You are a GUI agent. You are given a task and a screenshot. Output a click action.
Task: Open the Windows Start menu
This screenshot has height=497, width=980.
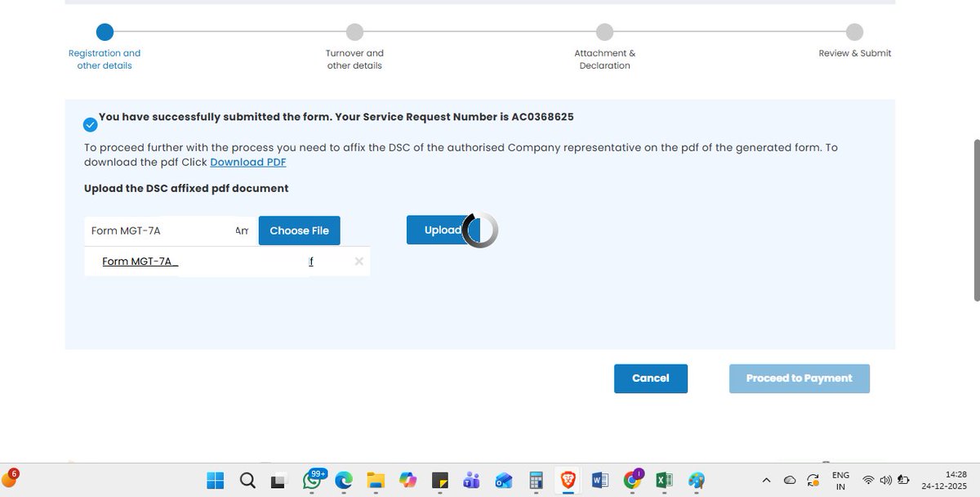coord(216,481)
